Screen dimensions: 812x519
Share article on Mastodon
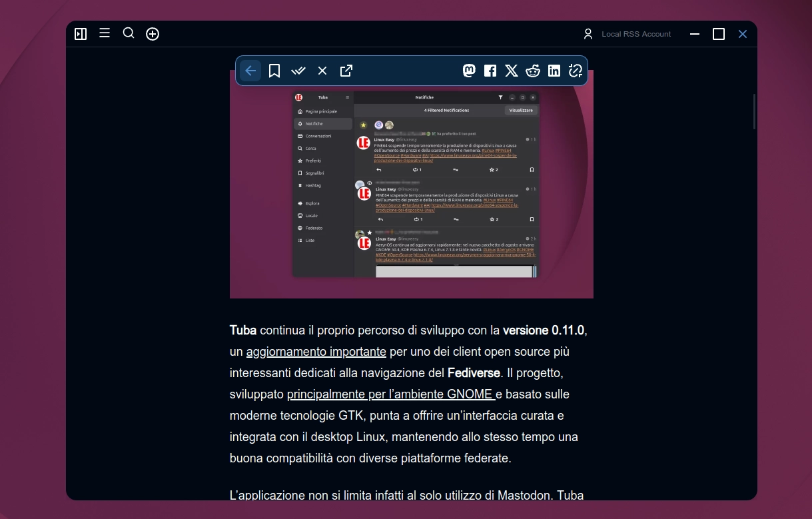point(469,71)
